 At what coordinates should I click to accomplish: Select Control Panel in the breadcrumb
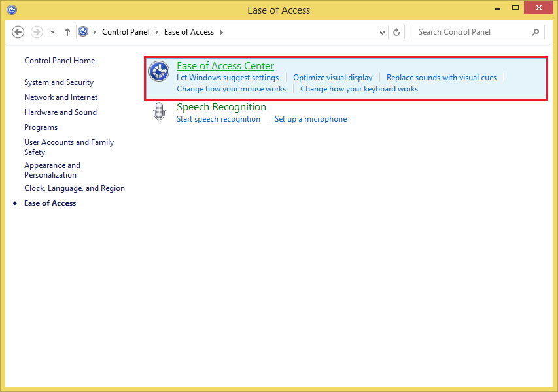click(x=125, y=32)
